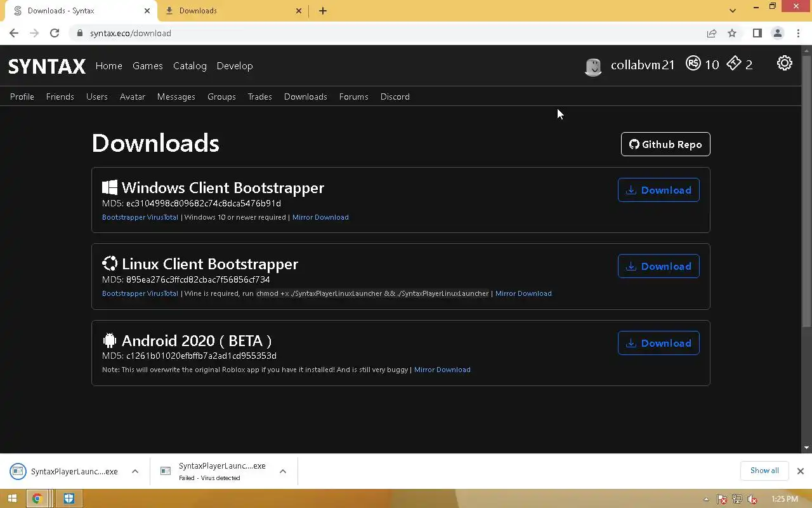Show hidden system tray icons
The height and width of the screenshot is (508, 812).
(706, 500)
